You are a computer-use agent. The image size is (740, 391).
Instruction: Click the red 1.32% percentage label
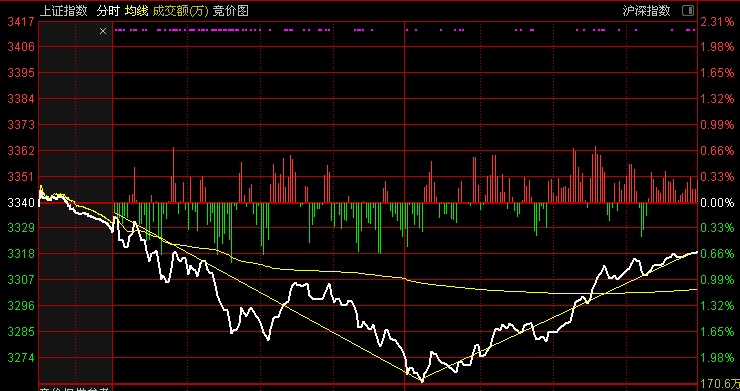pos(717,99)
